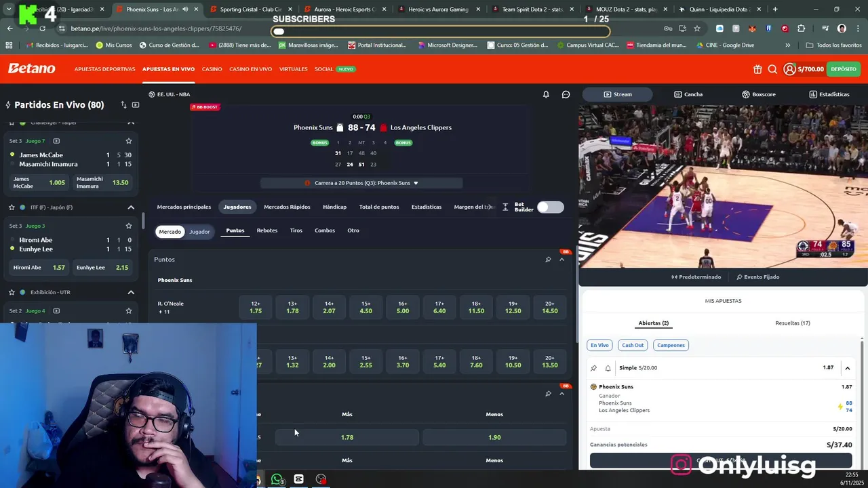Collapse the Puntos market section
Viewport: 868px width, 488px height.
(x=561, y=260)
